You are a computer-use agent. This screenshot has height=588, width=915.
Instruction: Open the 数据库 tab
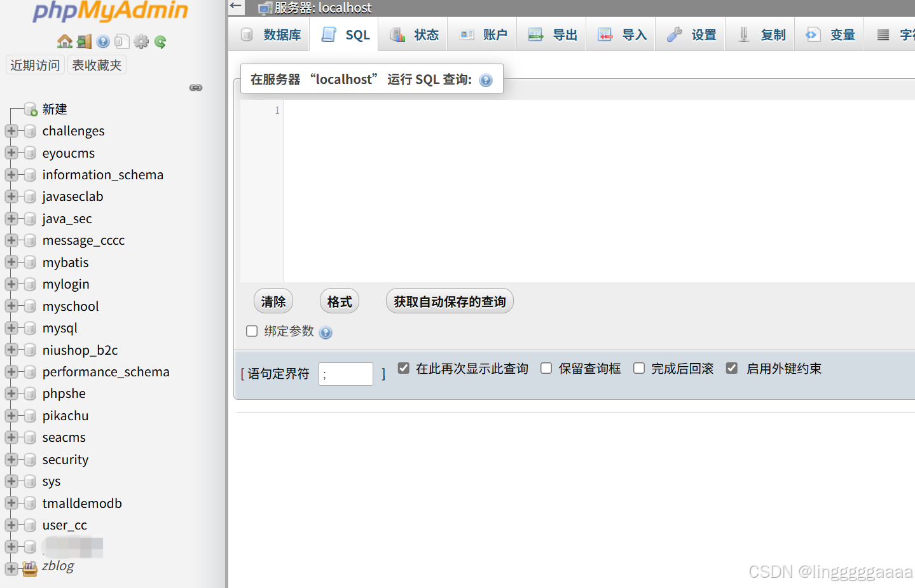[x=270, y=35]
